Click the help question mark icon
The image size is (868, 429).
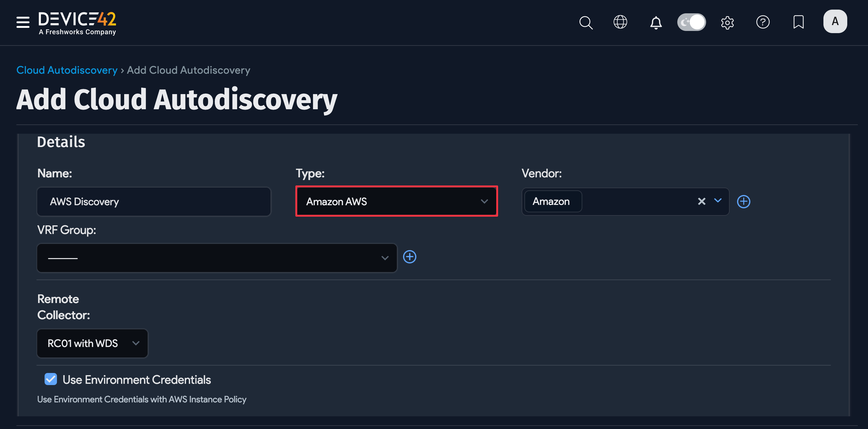point(763,22)
